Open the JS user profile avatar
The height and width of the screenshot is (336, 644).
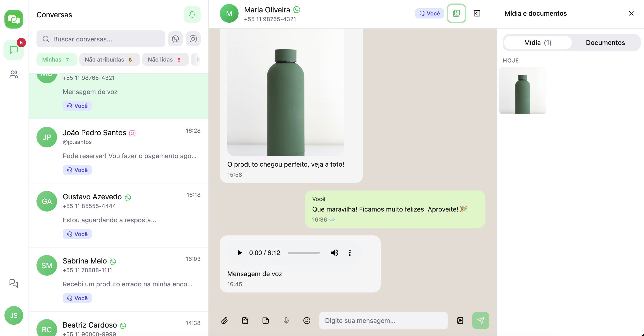point(14,315)
